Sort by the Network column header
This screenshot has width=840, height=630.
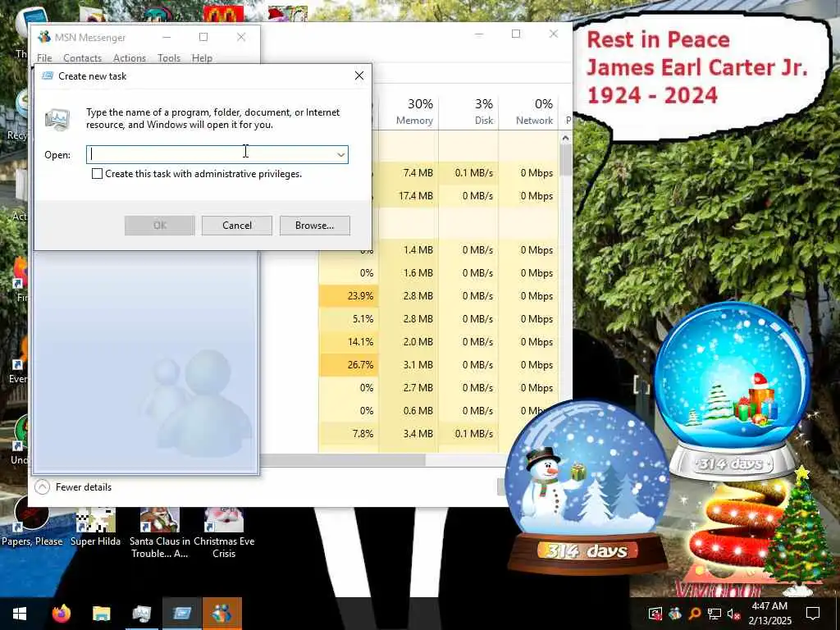528,112
